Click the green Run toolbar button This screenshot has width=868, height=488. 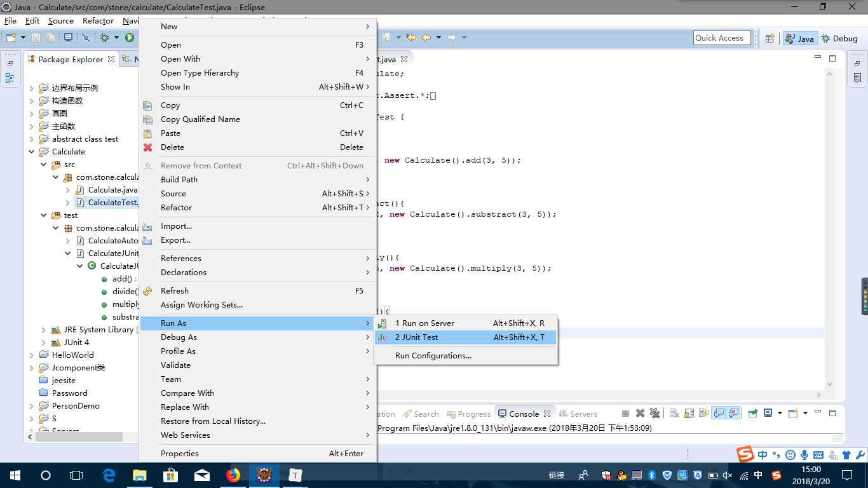point(130,38)
